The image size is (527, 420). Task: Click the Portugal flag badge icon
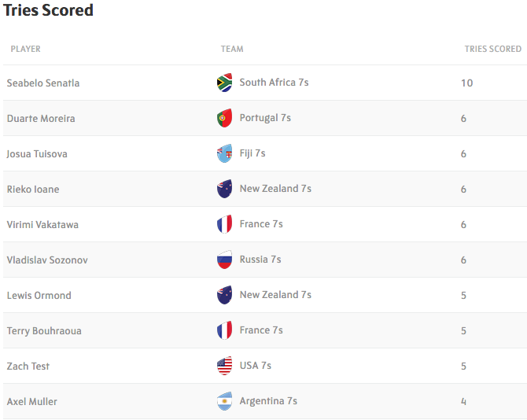[x=224, y=118]
